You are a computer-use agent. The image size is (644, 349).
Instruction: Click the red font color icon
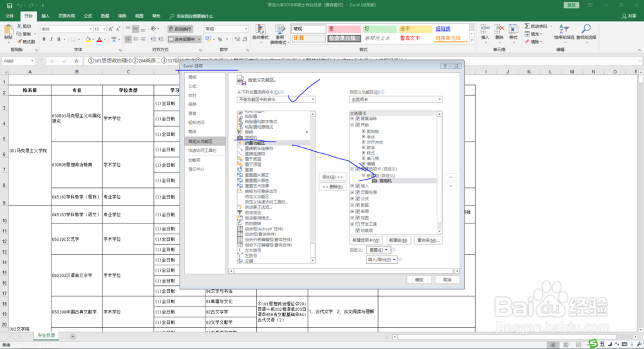click(99, 39)
